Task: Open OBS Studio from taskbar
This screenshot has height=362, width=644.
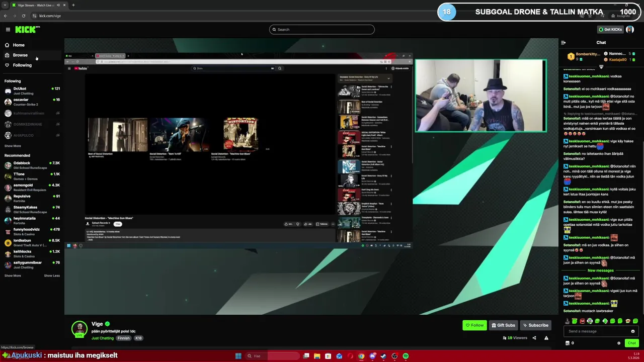Action: (x=394, y=356)
